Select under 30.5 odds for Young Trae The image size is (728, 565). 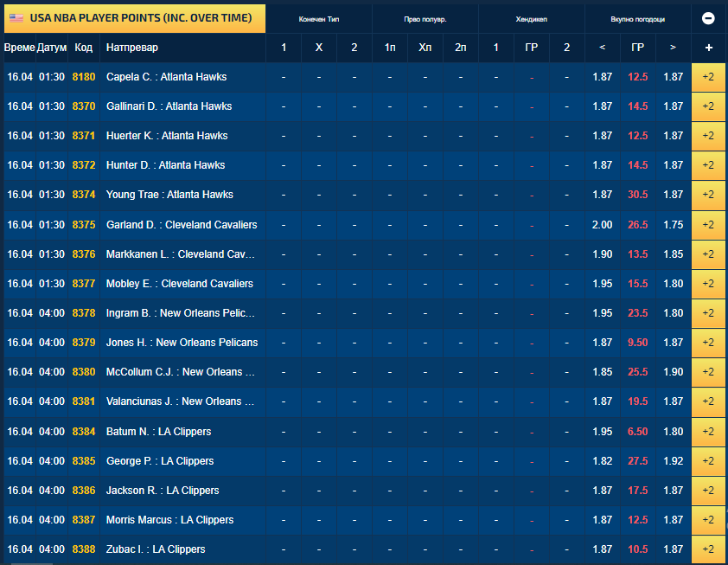pos(602,195)
